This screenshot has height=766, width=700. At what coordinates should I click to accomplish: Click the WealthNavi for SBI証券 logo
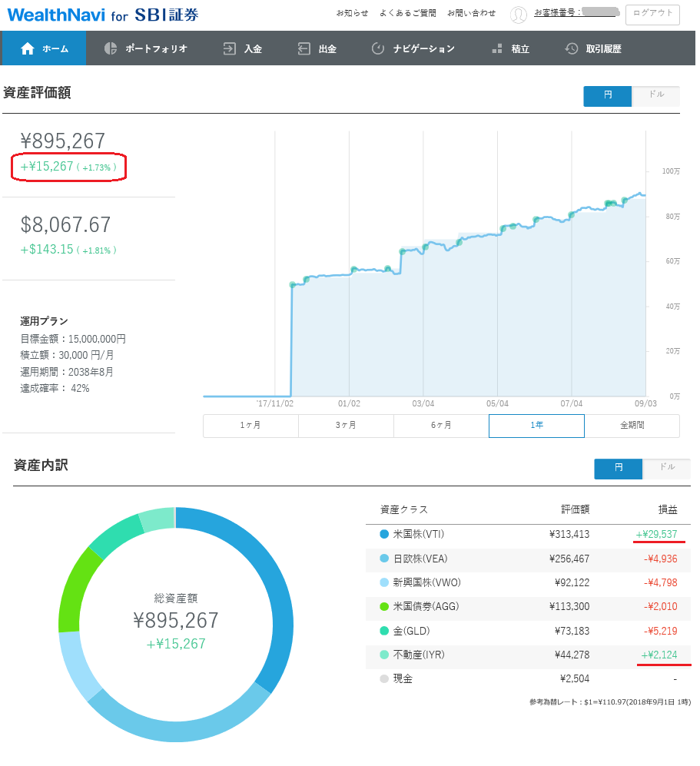pos(103,15)
